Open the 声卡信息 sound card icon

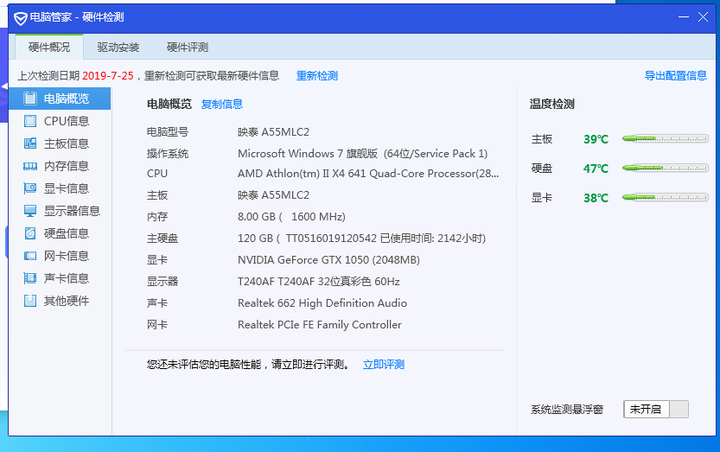pyautogui.click(x=30, y=278)
